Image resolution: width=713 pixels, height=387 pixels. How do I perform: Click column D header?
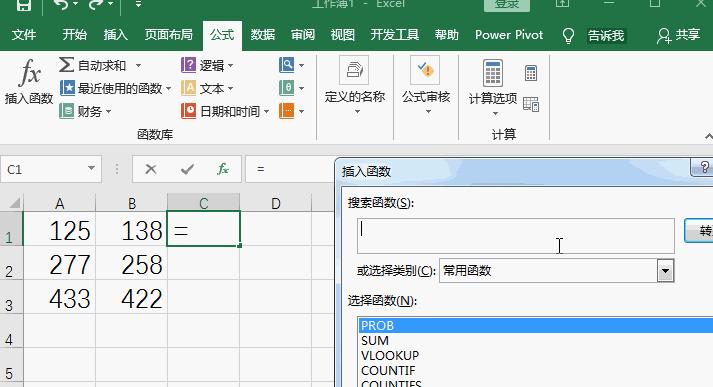click(276, 203)
